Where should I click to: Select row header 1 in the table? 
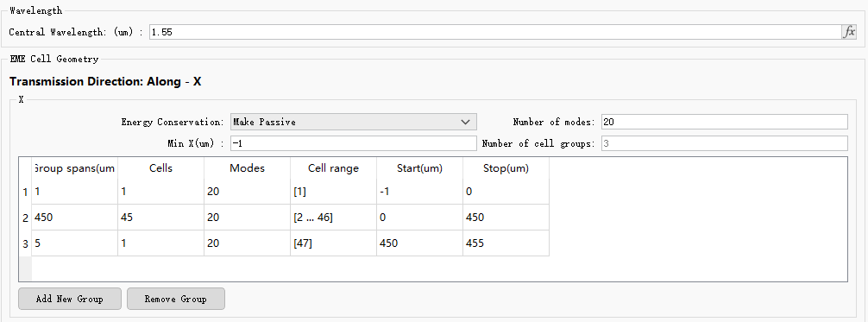click(x=25, y=192)
